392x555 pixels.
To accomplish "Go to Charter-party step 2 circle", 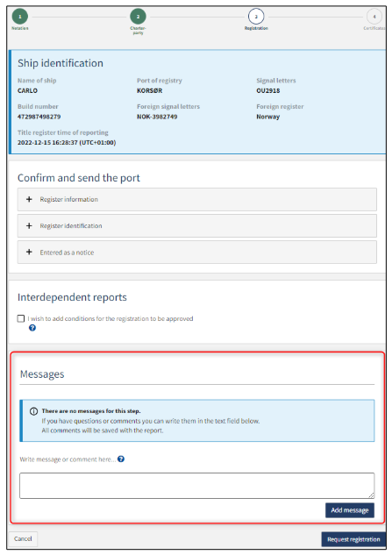I will [138, 17].
